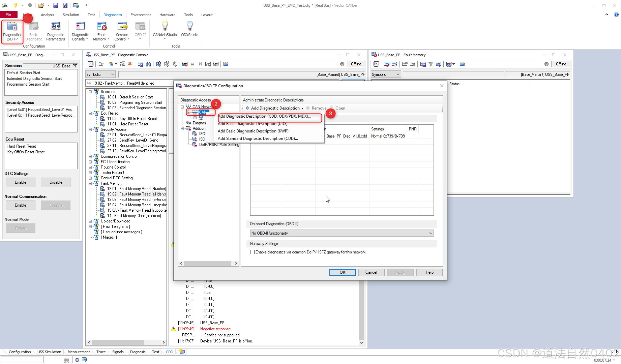Switch to the Trace bottom tab
Image resolution: width=621 pixels, height=364 pixels.
pyautogui.click(x=101, y=352)
